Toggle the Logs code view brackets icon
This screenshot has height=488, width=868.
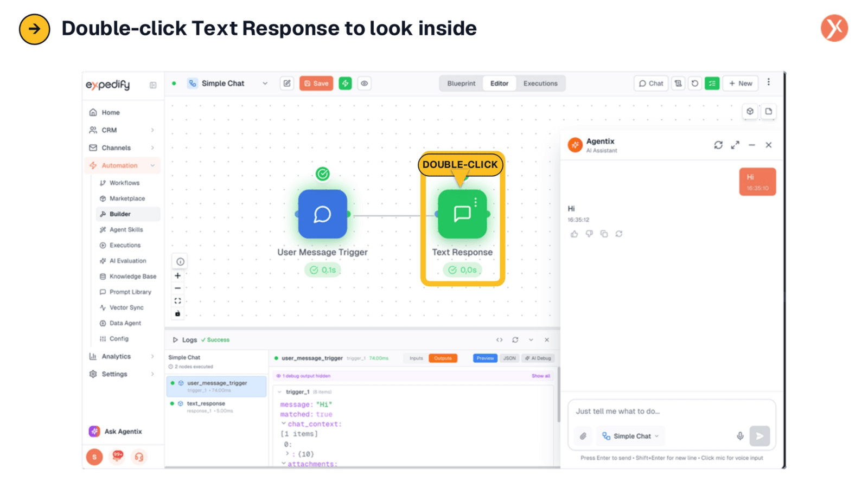499,340
